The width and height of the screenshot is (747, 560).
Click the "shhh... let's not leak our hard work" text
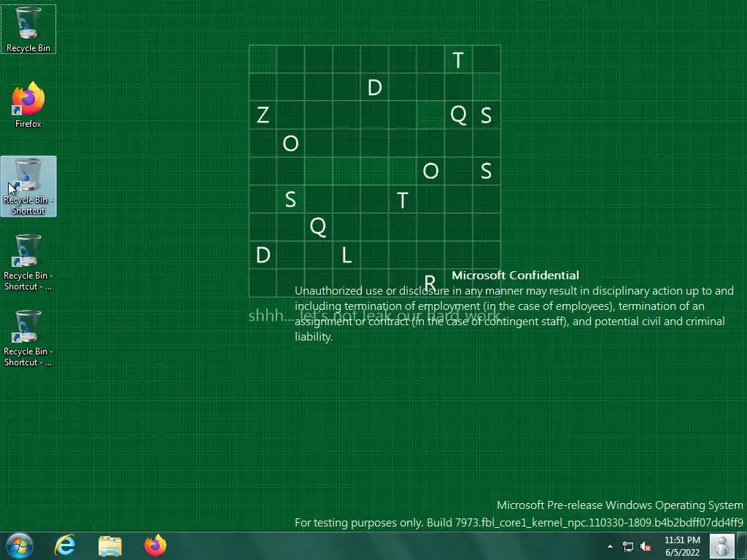[374, 315]
